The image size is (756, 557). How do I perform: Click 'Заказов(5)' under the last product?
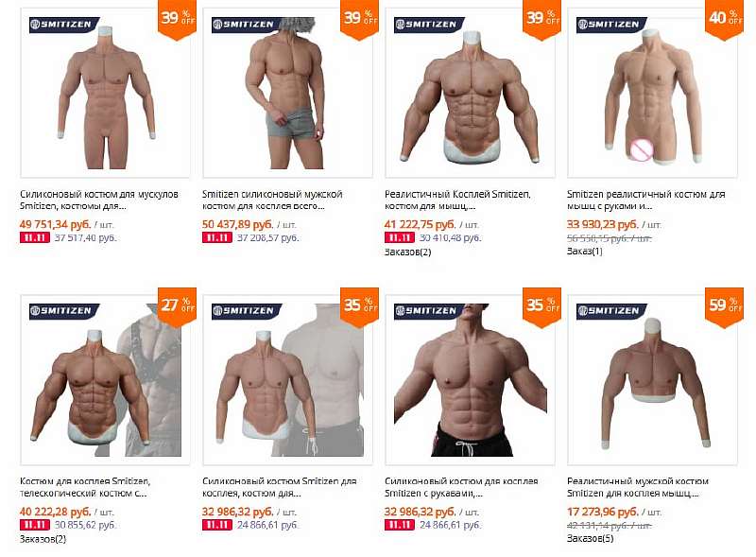[590, 538]
